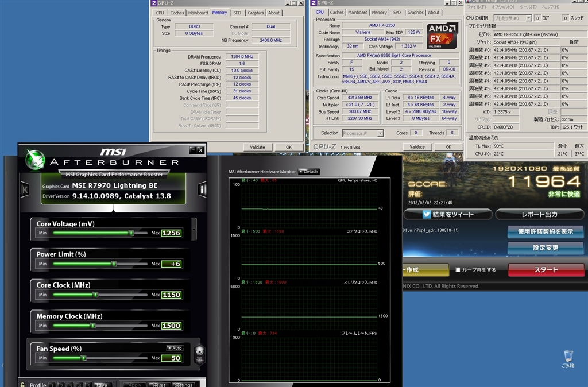588x387 pixels.
Task: Click the Core Clock value field 1150
Action: tap(171, 295)
